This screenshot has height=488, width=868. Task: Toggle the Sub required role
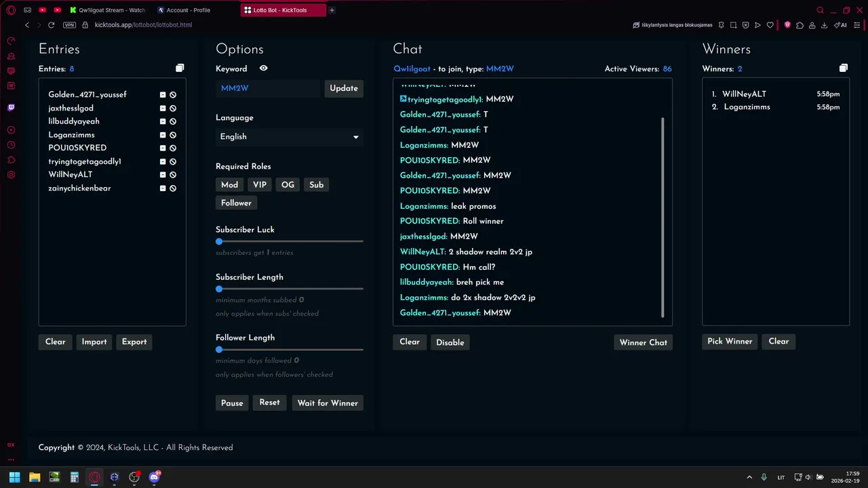click(317, 185)
